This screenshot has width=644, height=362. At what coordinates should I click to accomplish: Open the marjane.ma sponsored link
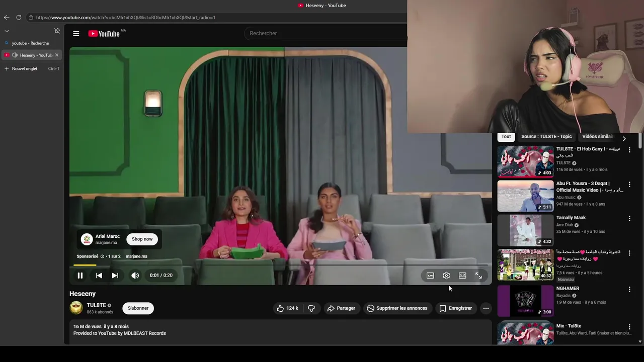point(136,256)
